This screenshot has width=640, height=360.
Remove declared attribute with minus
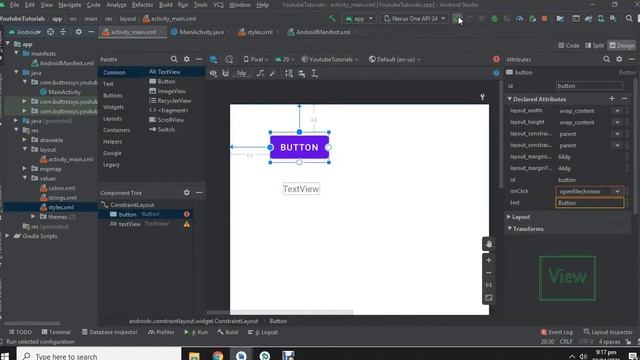[x=624, y=98]
